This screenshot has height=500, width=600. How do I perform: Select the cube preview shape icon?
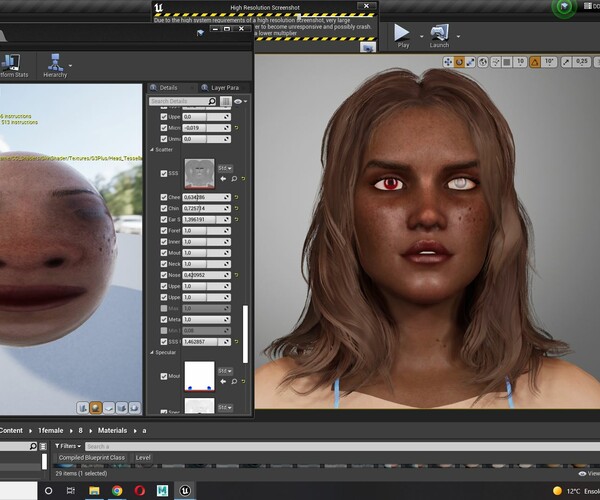click(x=122, y=408)
